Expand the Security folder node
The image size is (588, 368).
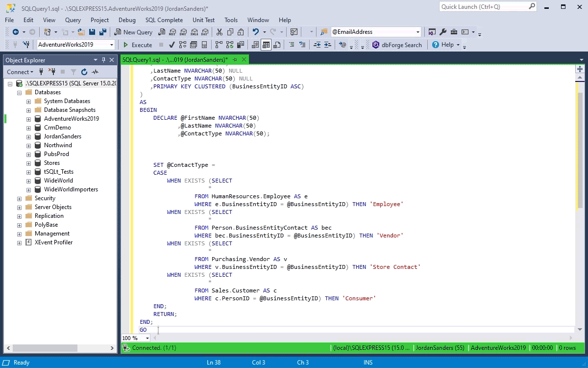(x=19, y=199)
